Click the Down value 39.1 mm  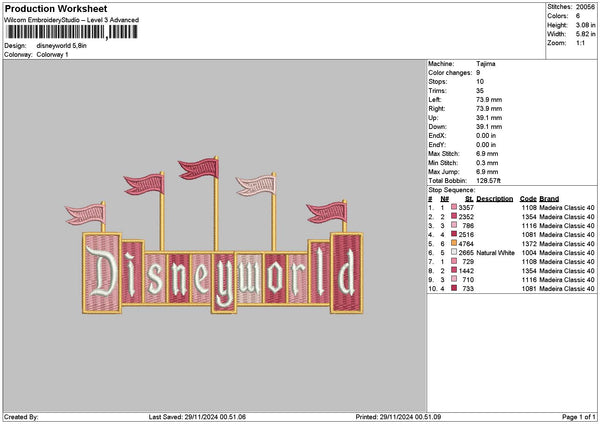point(489,127)
